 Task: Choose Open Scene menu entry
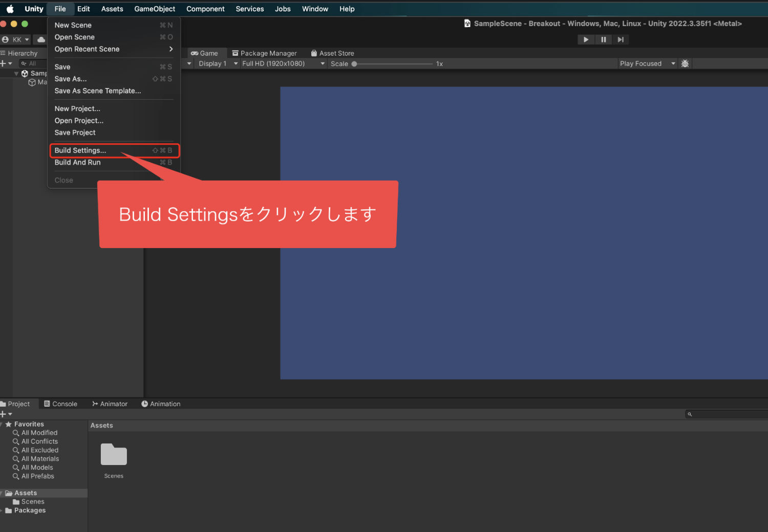(x=114, y=37)
